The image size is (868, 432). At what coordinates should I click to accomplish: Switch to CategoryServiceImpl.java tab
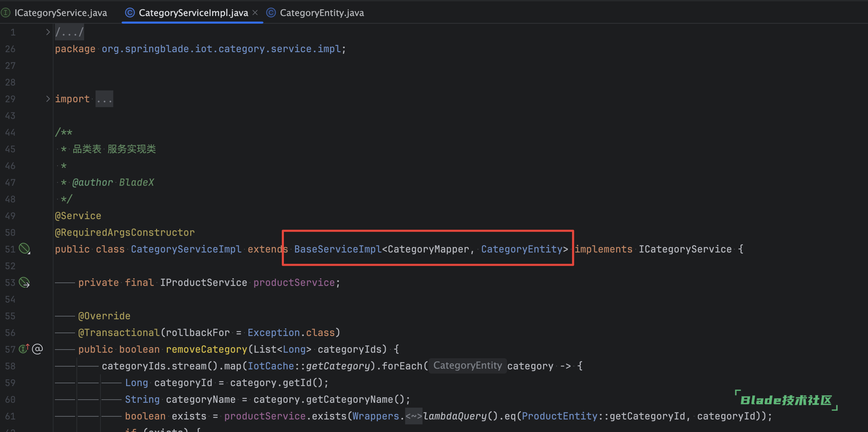pyautogui.click(x=193, y=13)
